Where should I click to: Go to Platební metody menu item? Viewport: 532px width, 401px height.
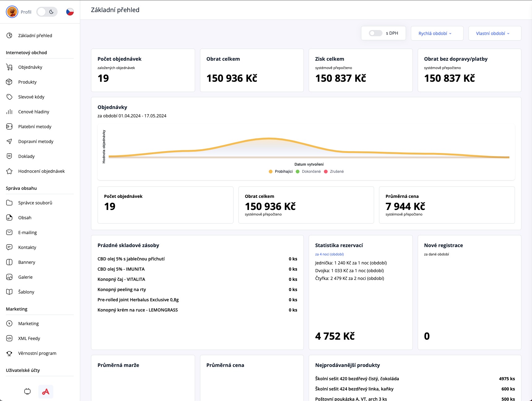point(35,127)
